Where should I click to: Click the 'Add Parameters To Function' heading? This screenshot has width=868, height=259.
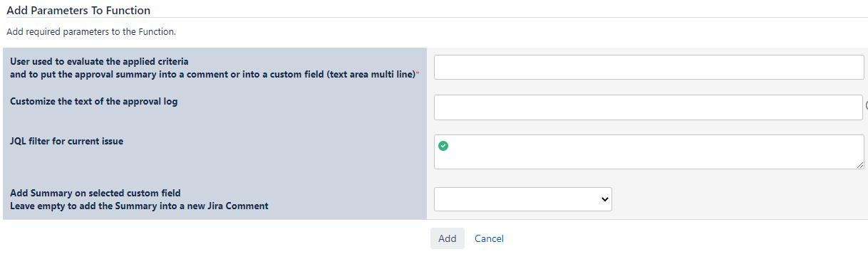(x=78, y=10)
